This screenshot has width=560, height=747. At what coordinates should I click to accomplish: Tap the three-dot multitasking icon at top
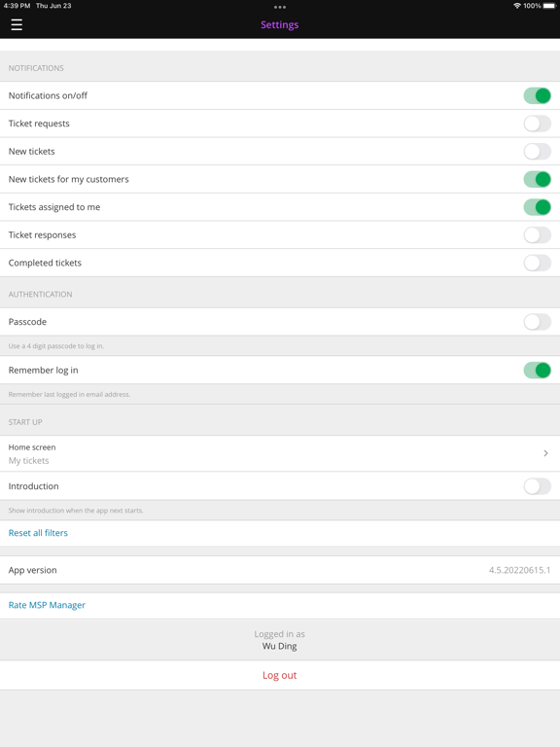280,7
